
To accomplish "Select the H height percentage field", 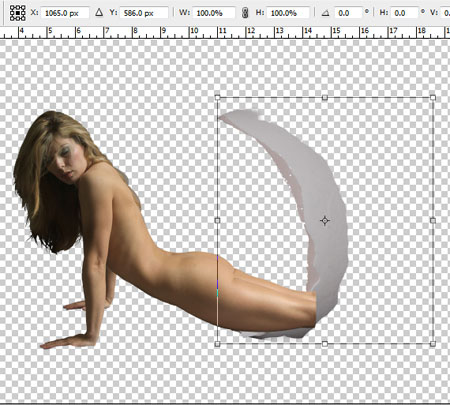I will [x=288, y=13].
